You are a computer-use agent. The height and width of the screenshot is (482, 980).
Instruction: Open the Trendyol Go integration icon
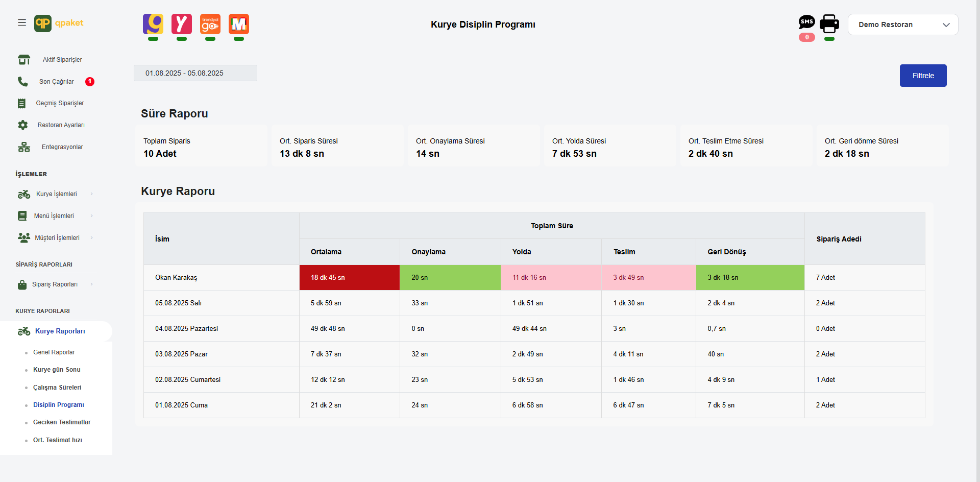coord(210,24)
